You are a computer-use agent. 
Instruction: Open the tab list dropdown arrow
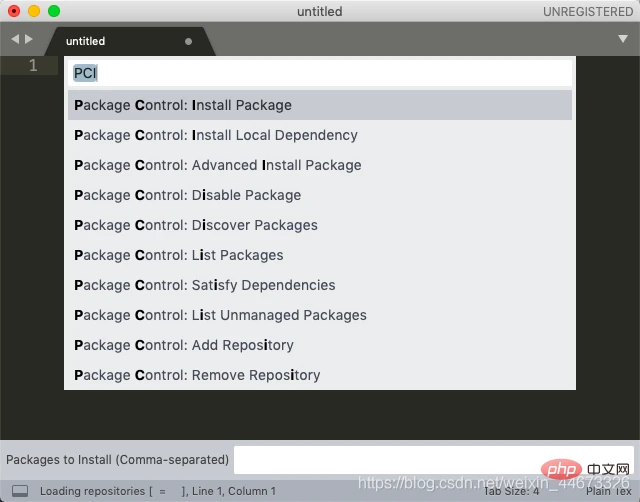(622, 39)
